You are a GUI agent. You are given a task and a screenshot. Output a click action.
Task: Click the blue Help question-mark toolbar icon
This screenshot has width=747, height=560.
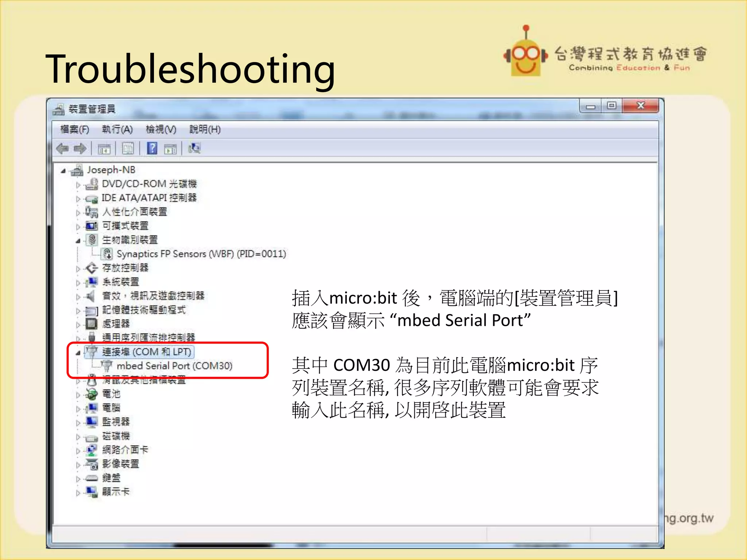[152, 148]
